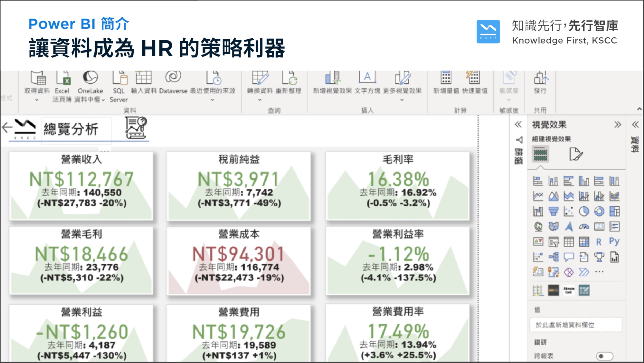This screenshot has height=363, width=644.
Task: Expand the 最近使用的來源 dropdown
Action: [213, 100]
